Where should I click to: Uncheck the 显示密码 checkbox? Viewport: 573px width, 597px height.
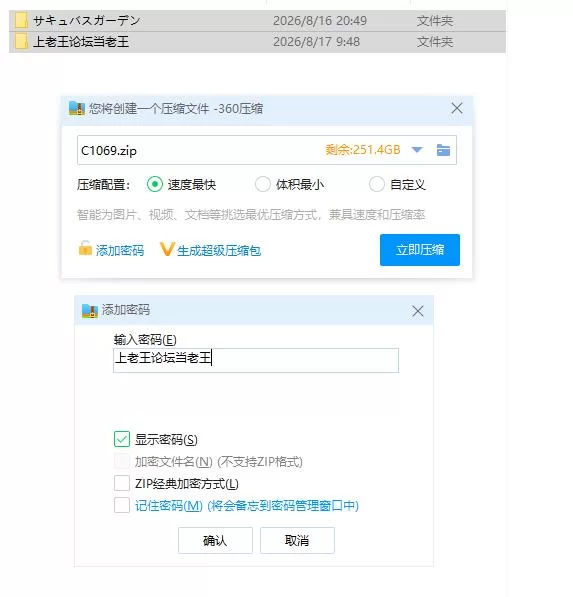pos(122,439)
